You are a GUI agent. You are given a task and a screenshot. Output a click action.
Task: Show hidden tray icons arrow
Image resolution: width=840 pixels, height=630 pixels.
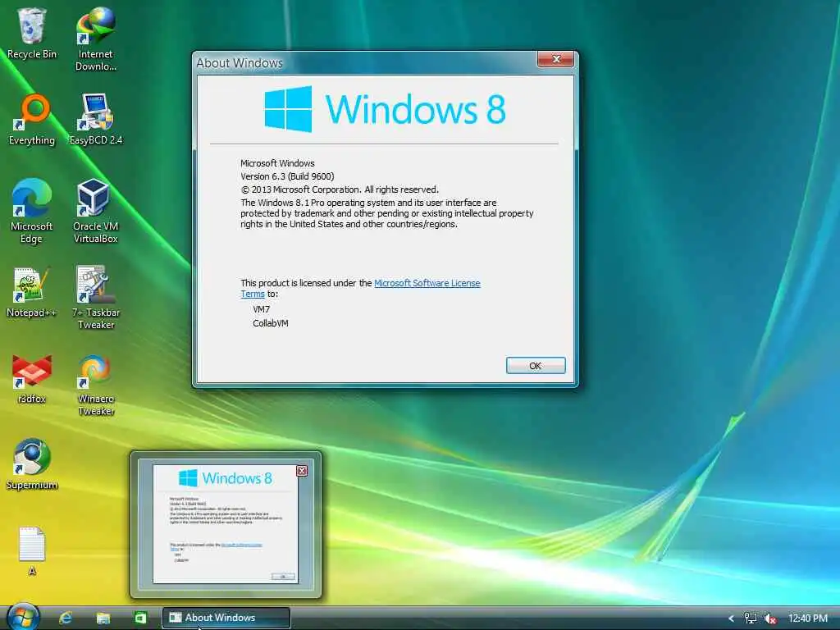(731, 619)
